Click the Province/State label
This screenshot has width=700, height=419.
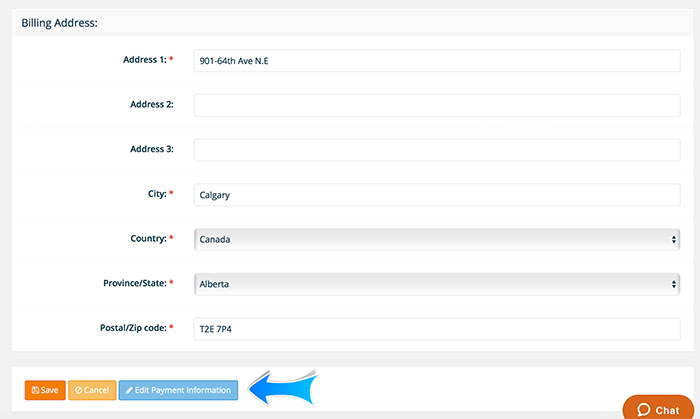pos(135,283)
